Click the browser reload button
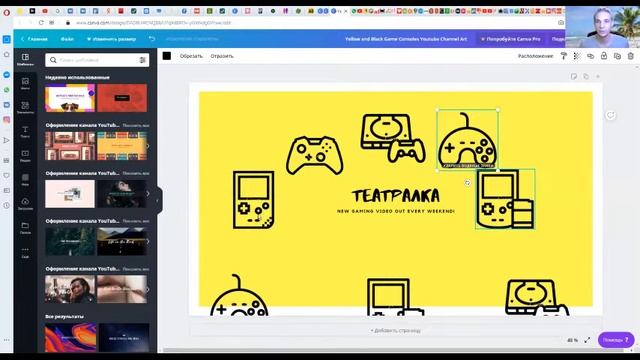This screenshot has width=640, height=360. 41,22
